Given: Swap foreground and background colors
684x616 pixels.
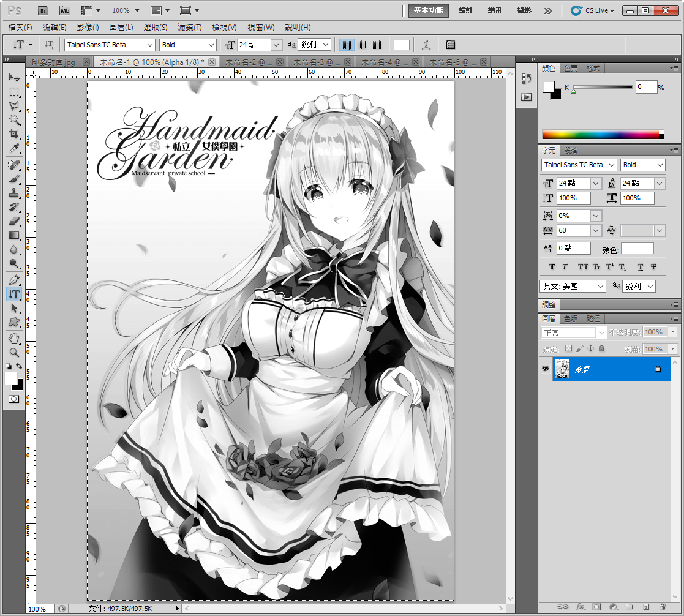Looking at the screenshot, I should 19,366.
